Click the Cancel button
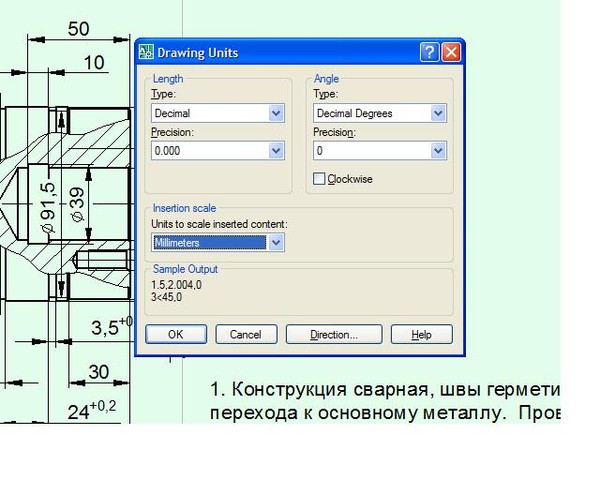Viewport: 600px width, 480px height. (x=246, y=334)
